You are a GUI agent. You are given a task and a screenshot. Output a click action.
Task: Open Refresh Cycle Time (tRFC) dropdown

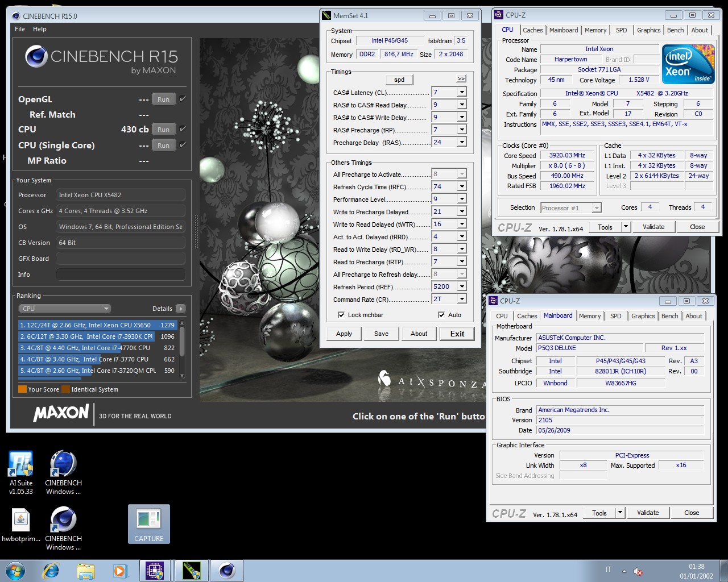point(462,186)
